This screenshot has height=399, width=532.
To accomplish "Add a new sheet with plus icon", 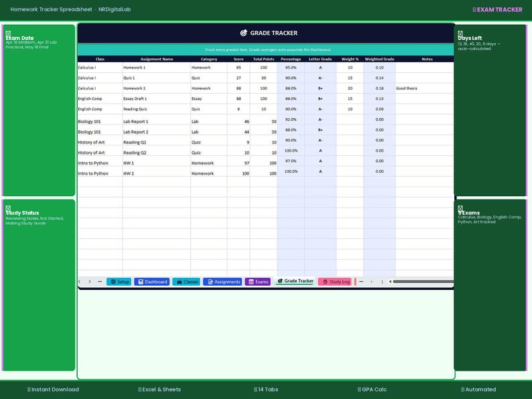I will click(371, 282).
